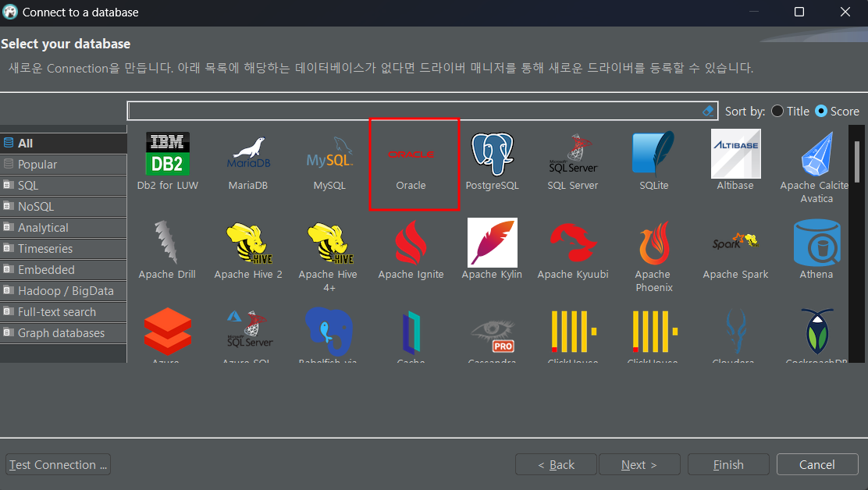Filter by Full-text search databases

tap(63, 311)
